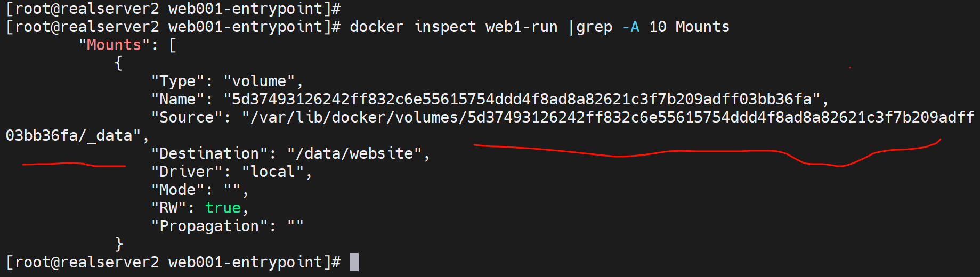Click the container name "web1-run" in the command
This screenshot has height=277, width=980.
tap(521, 27)
